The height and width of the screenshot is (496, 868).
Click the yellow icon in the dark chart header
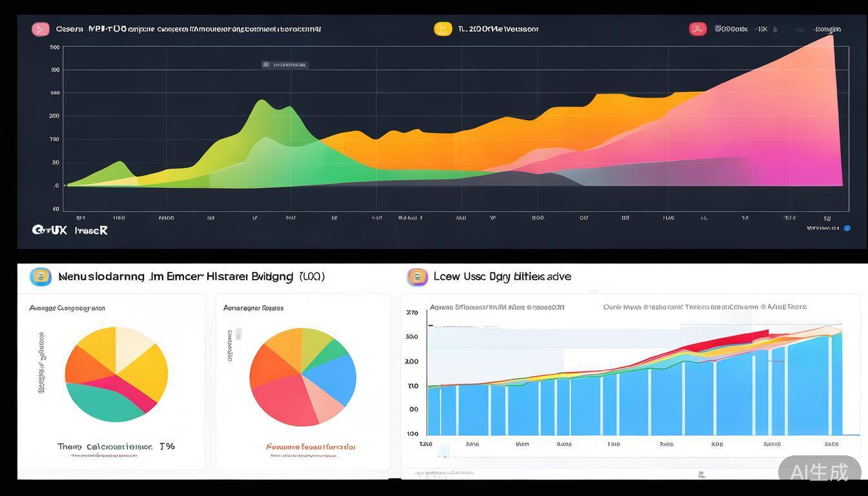442,29
